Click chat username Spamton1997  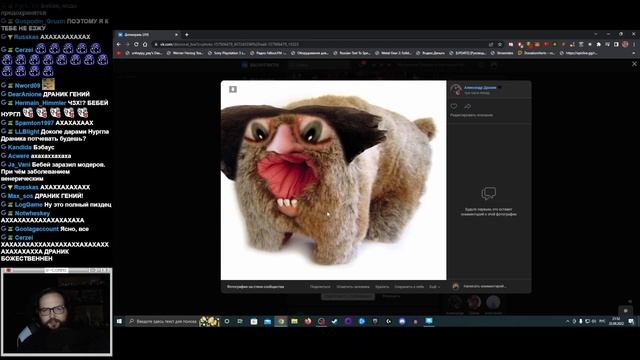coord(34,123)
